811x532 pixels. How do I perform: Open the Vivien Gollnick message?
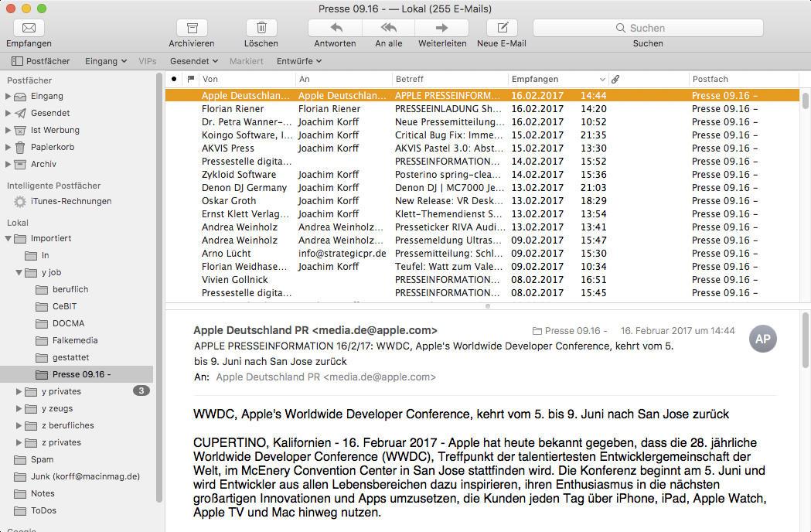click(x=482, y=279)
